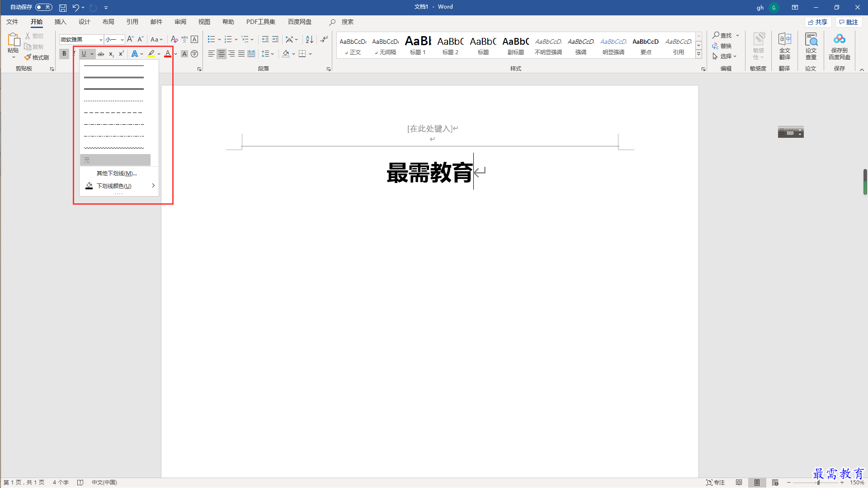The height and width of the screenshot is (488, 868).
Task: Click the header placeholder 在此处键入
Action: [430, 129]
